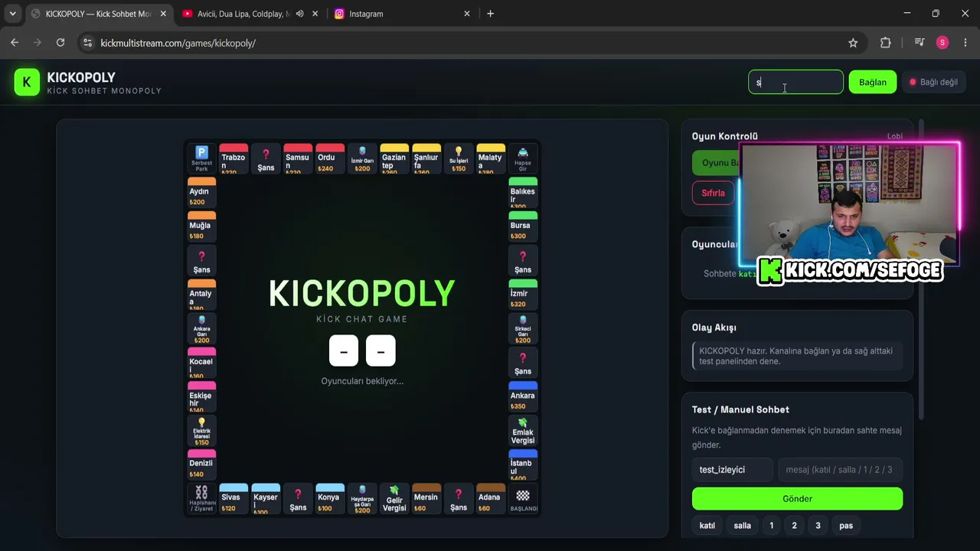Click the salla quick message chip
The image size is (980, 551).
click(x=743, y=526)
